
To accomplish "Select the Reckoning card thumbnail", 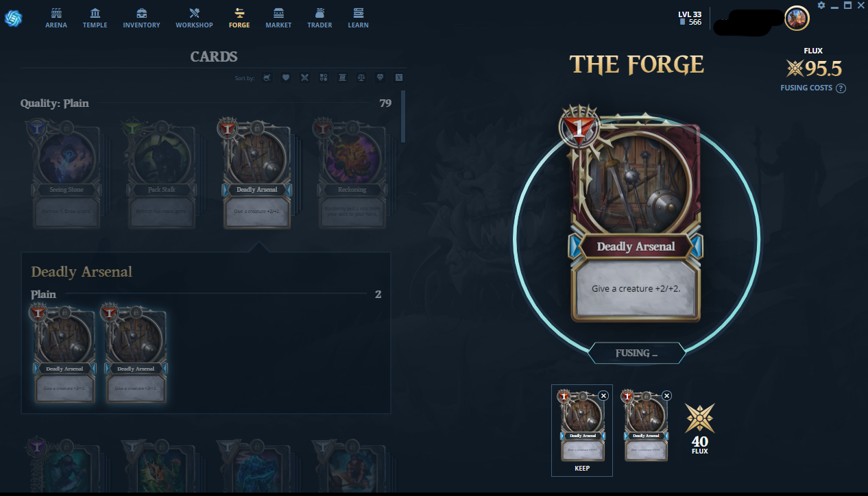I will point(352,174).
